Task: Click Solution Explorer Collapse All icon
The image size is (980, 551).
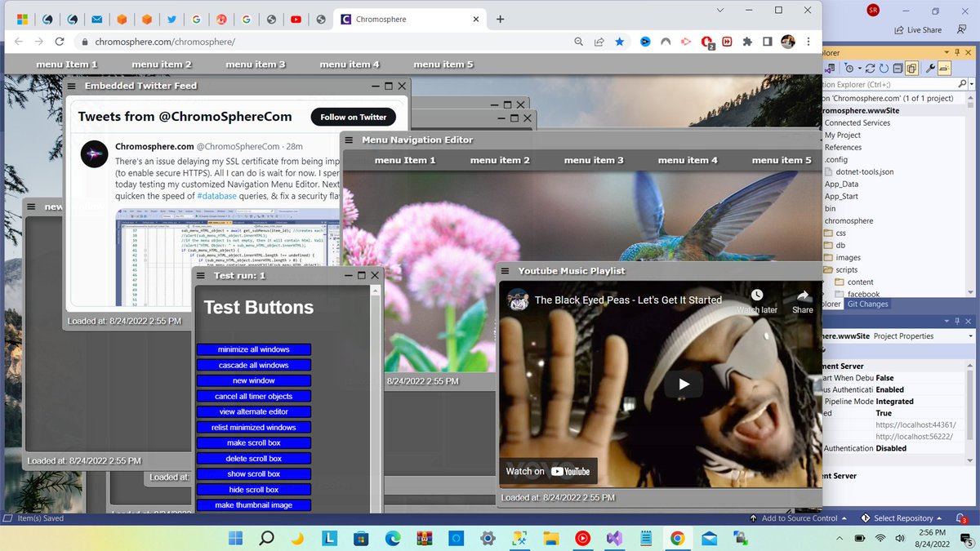Action: 898,69
